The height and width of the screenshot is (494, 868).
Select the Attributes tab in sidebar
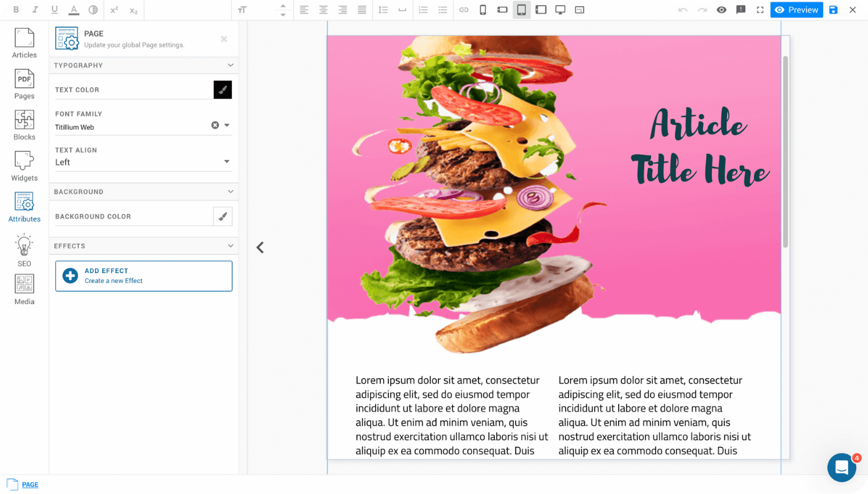pyautogui.click(x=24, y=207)
